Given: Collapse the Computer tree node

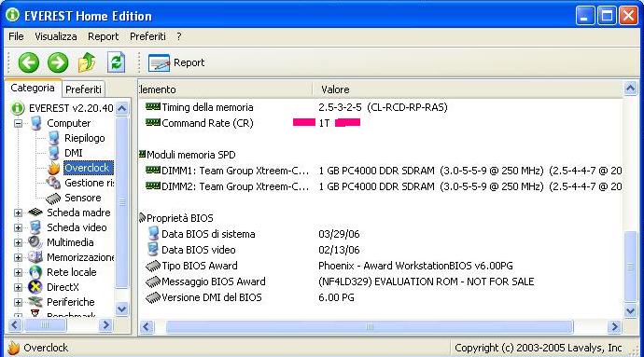Looking at the screenshot, I should tap(18, 123).
